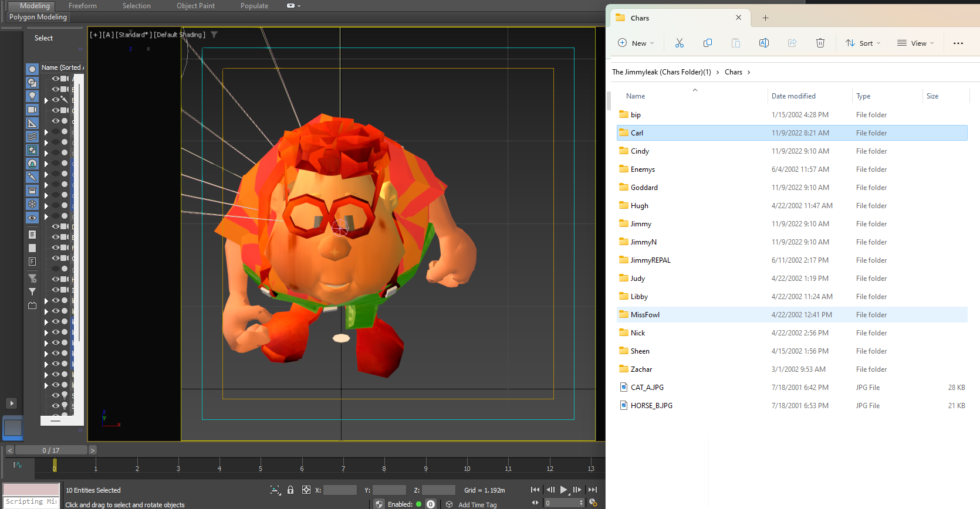Viewport: 980px width, 509px height.
Task: Toggle Display Helpers filter in Scene Explorer
Action: (x=32, y=123)
